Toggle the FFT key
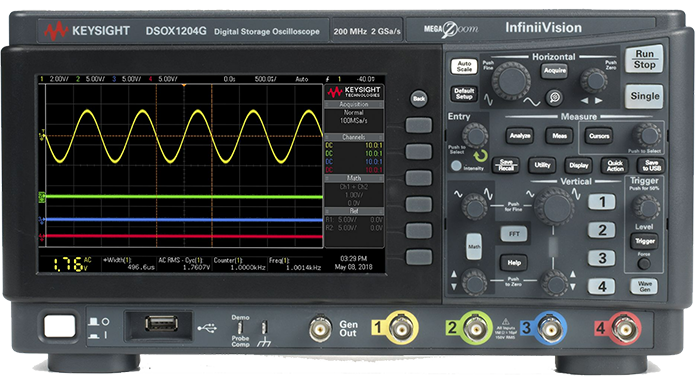Screen dimensions: 695x376 [x=514, y=234]
